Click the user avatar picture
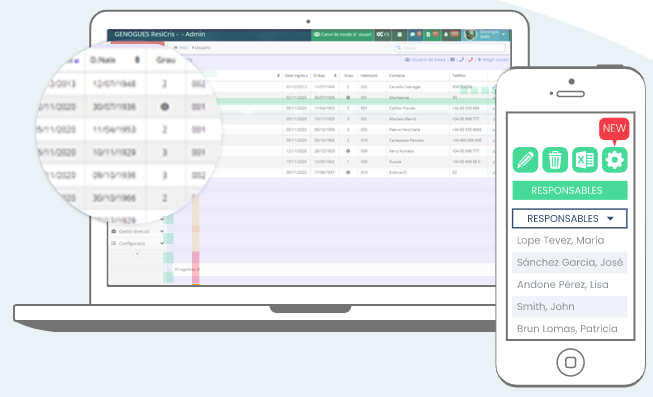 tap(470, 35)
